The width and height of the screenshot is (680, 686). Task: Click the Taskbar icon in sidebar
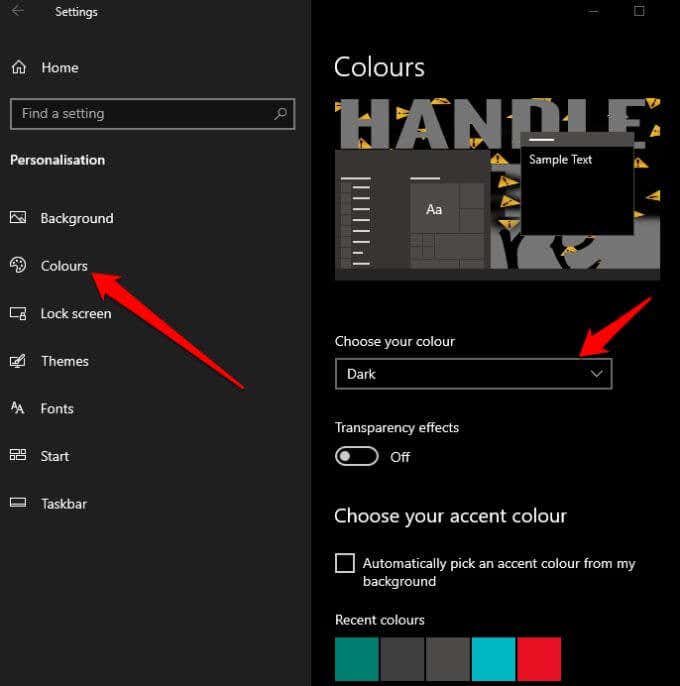(18, 503)
